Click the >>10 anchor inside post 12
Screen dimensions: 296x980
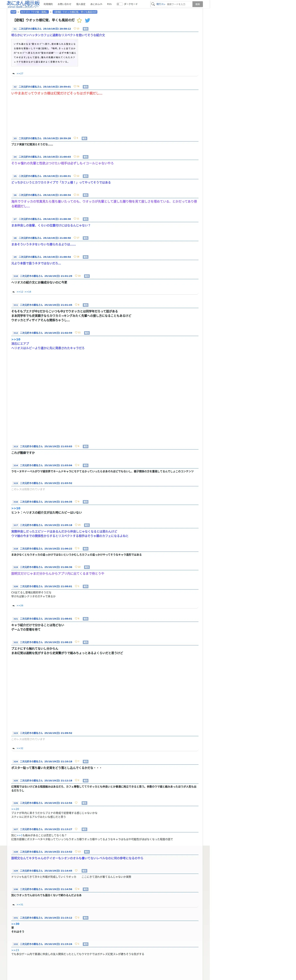tap(16, 339)
